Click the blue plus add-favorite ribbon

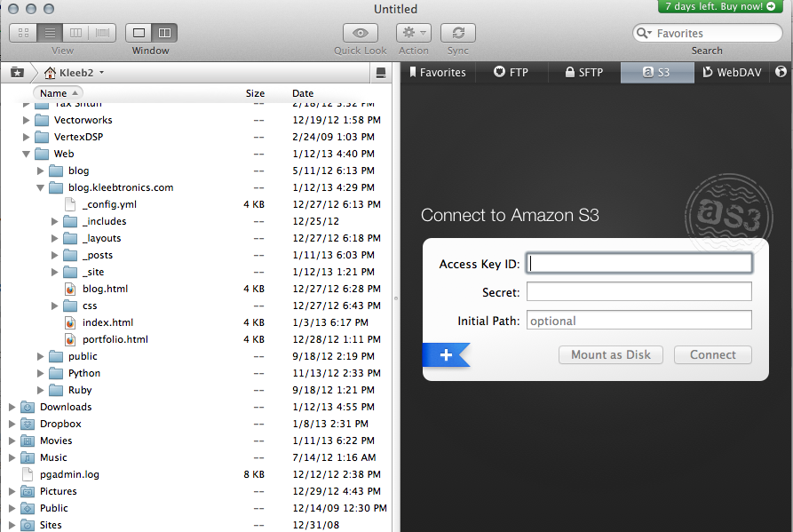tap(446, 354)
